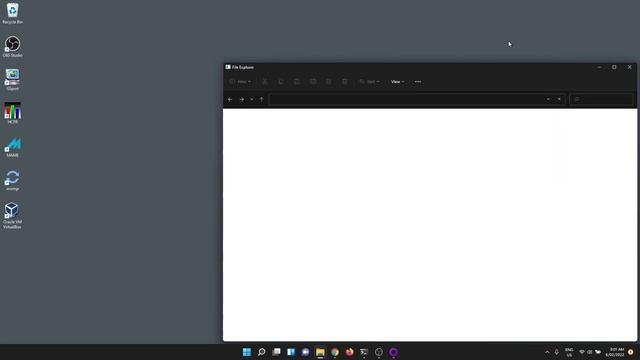This screenshot has height=360, width=640.
Task: Open the View dropdown menu
Action: point(397,82)
